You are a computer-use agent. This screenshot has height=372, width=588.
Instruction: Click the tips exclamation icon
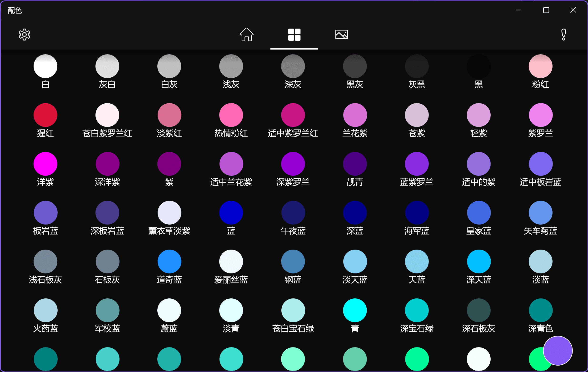(x=563, y=35)
